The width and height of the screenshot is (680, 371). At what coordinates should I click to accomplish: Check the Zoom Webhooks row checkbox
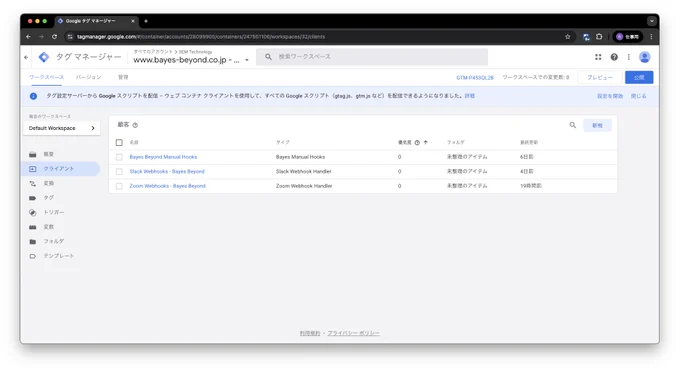[119, 186]
